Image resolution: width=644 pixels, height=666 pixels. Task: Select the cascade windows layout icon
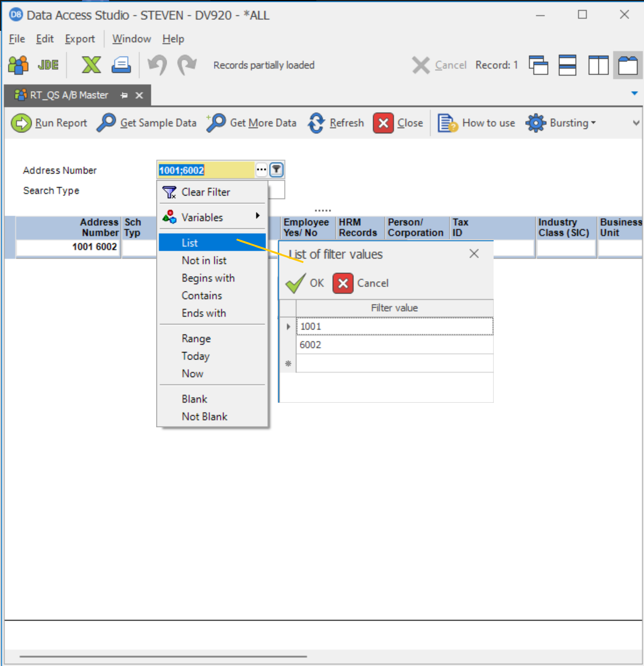coord(538,65)
